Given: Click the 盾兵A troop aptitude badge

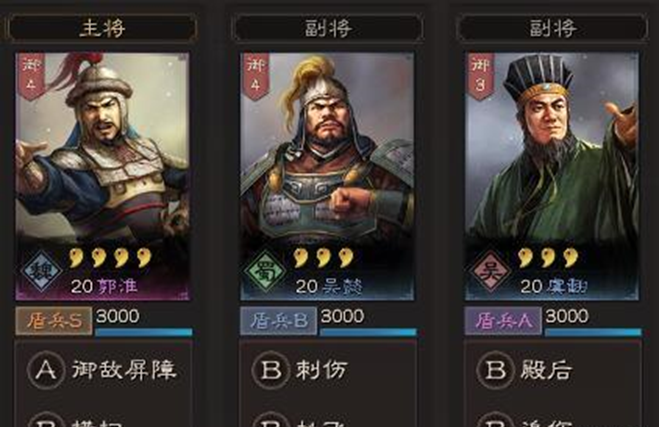Looking at the screenshot, I should click(503, 321).
